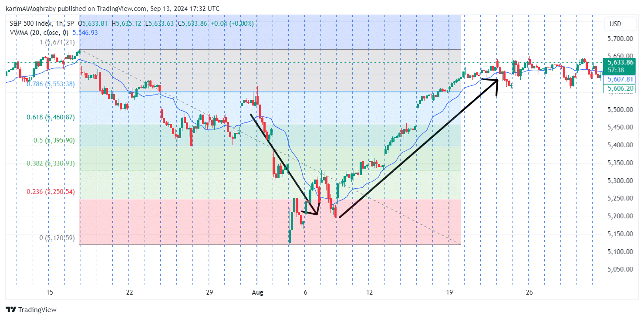Click the 5,400.00 price axis label
The image size is (644, 319).
(620, 145)
